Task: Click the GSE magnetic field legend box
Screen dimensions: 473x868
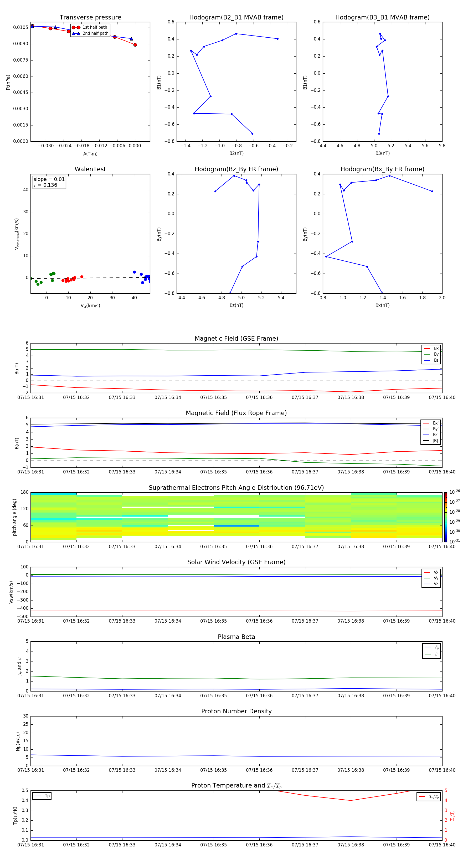Action: 431,355
